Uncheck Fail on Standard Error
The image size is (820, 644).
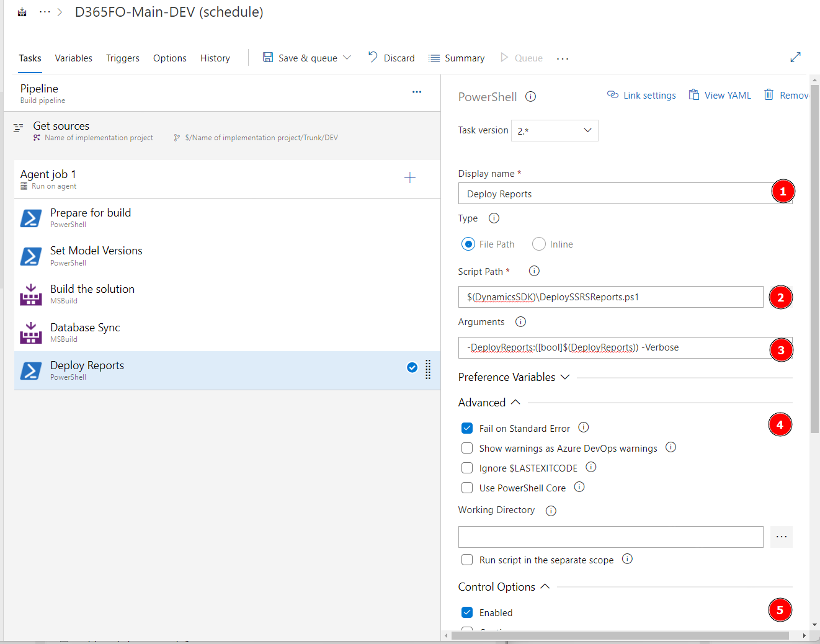(467, 428)
